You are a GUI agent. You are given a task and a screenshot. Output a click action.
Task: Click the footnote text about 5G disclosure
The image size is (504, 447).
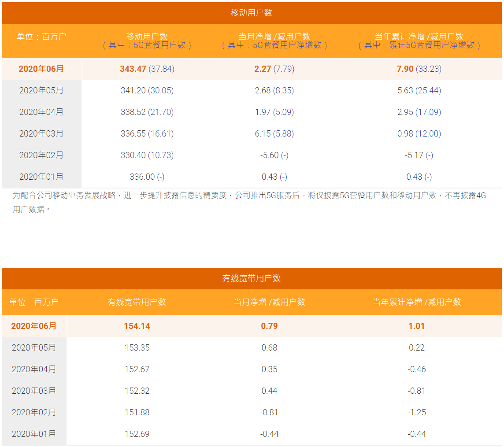(249, 202)
